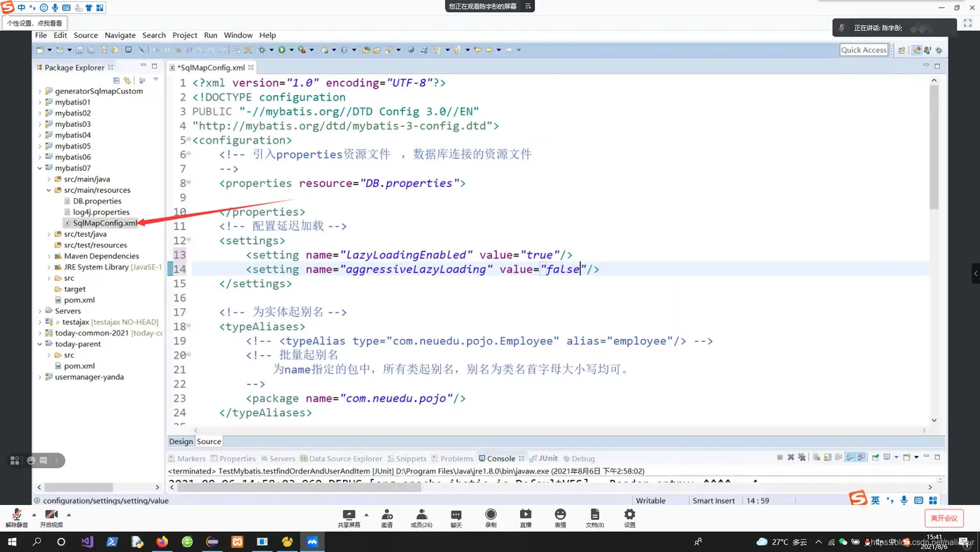Click the personalization settings tooltip at top left
The height and width of the screenshot is (552, 980).
click(x=34, y=23)
